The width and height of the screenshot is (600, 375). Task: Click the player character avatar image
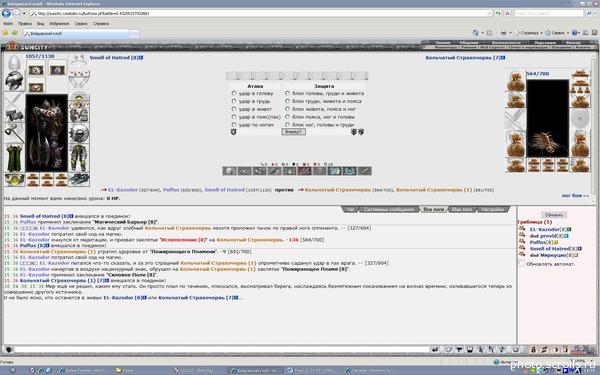coord(47,133)
